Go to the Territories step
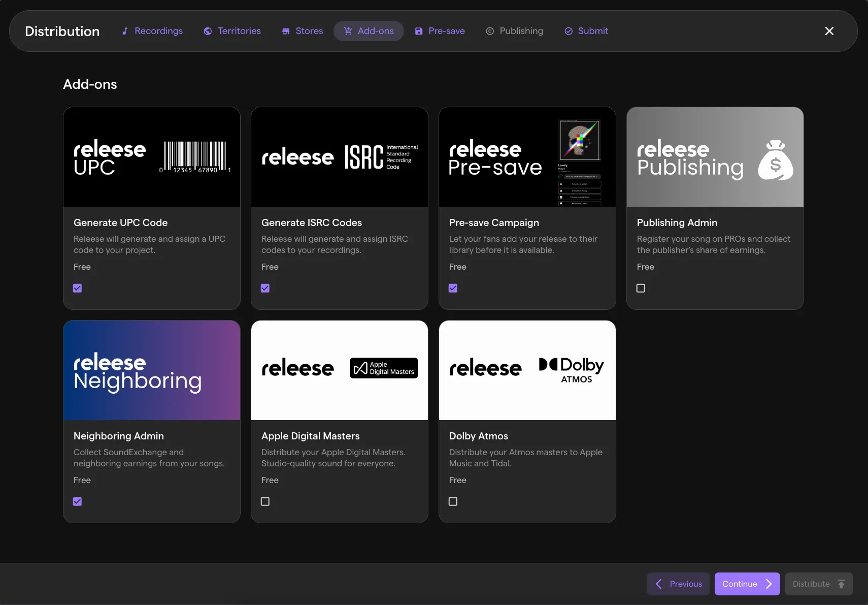 [232, 31]
